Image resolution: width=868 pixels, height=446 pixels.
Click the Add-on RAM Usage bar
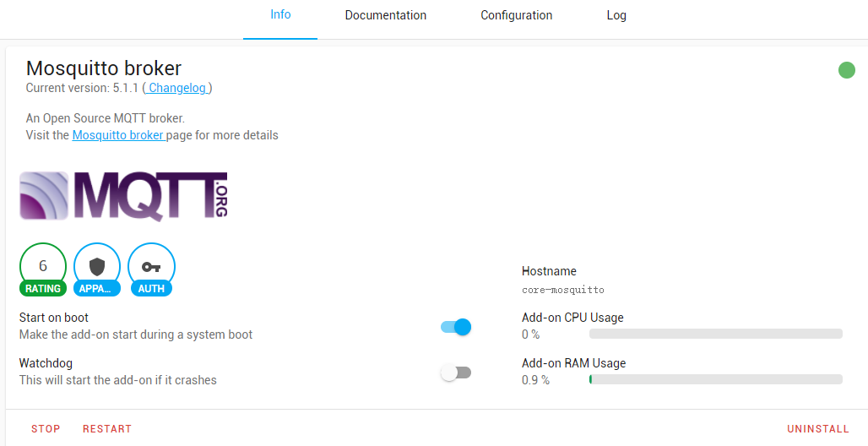(x=715, y=380)
